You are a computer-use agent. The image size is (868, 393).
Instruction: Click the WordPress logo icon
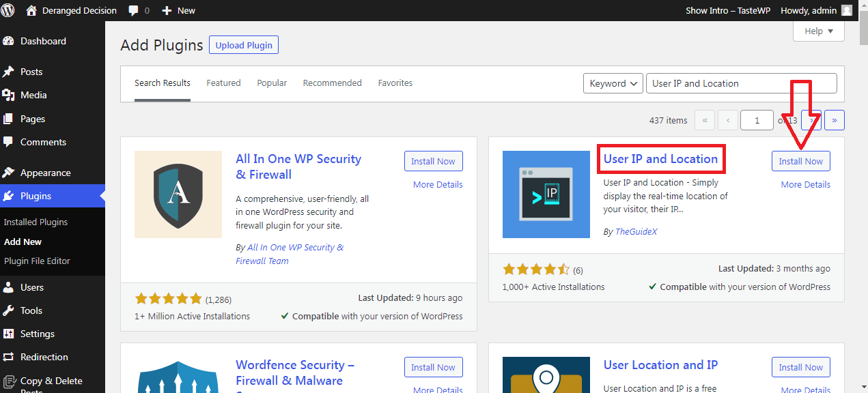click(x=8, y=10)
